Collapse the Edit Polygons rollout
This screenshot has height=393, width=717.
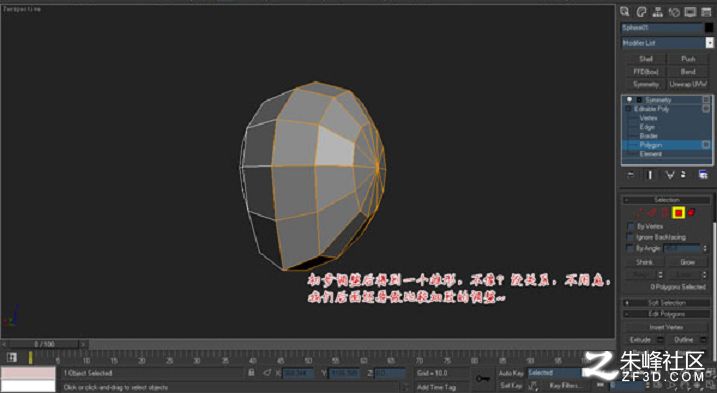(x=667, y=314)
